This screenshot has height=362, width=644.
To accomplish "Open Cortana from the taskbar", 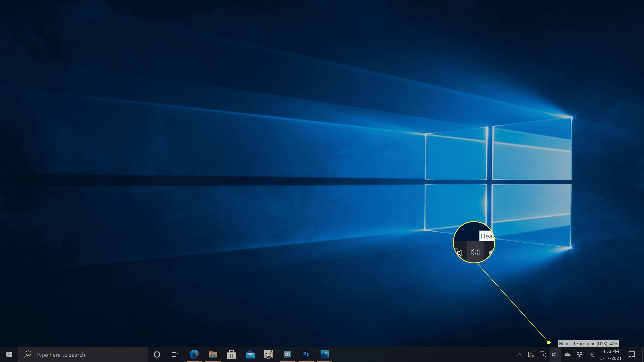I will (157, 354).
